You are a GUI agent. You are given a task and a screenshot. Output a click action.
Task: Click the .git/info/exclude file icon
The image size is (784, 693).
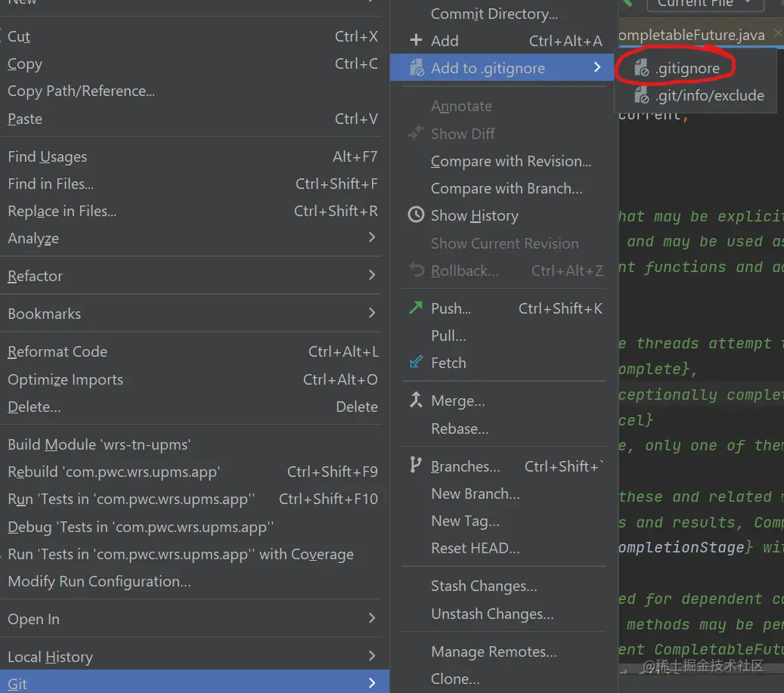coord(641,95)
